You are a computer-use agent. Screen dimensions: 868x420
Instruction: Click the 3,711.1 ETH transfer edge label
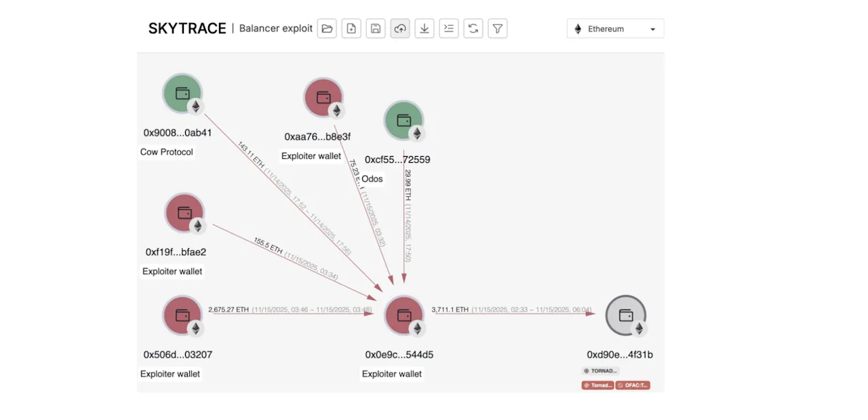point(450,309)
